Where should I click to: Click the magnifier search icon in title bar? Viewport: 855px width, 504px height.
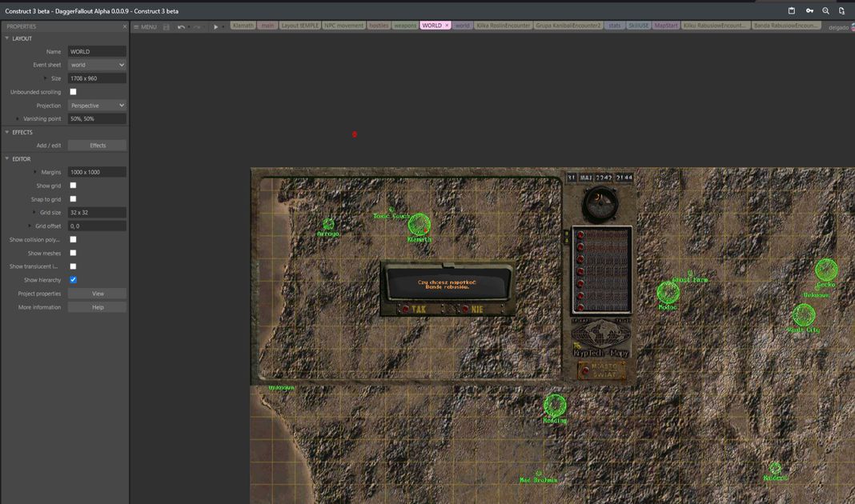(x=825, y=11)
